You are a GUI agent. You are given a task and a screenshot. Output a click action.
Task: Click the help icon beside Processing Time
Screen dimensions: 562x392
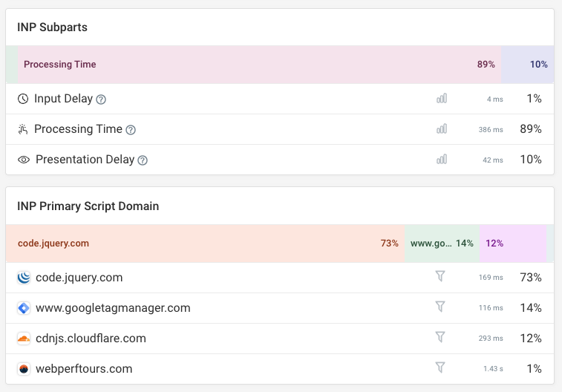pos(131,130)
